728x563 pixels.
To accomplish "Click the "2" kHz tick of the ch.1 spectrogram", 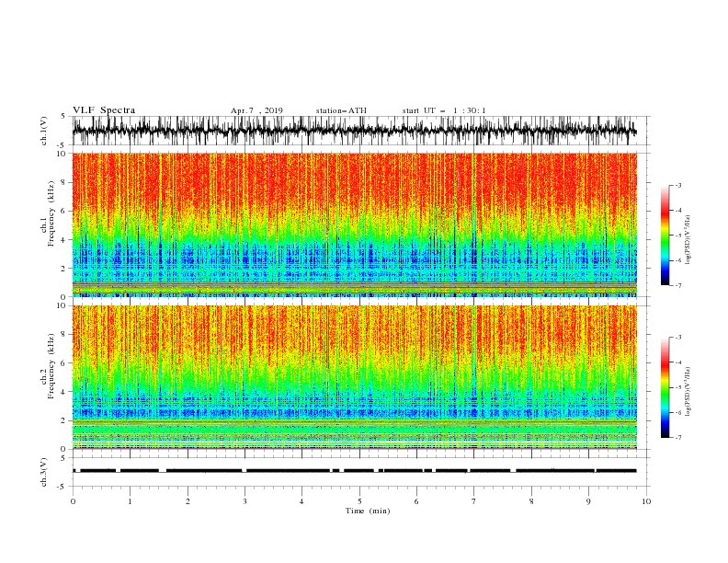I will click(63, 269).
